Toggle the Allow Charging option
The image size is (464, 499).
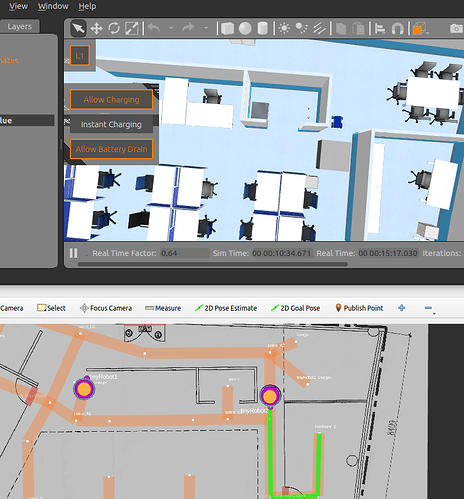111,99
